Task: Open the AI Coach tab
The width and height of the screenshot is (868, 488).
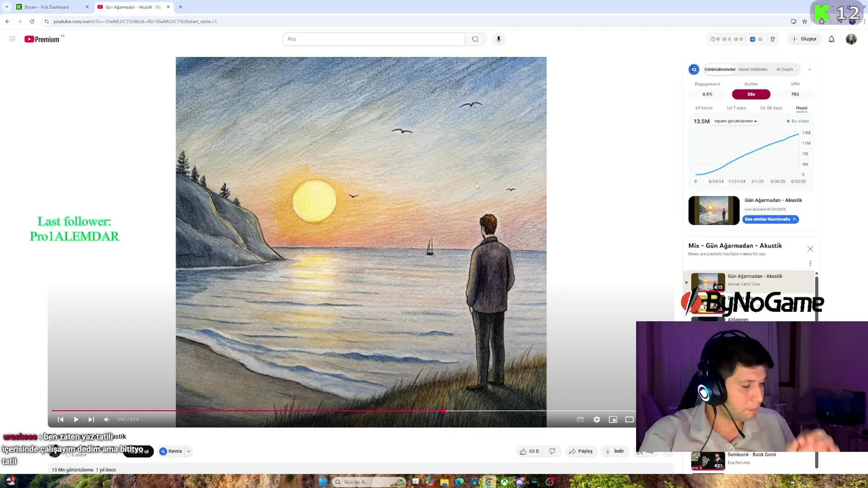Action: [x=785, y=69]
